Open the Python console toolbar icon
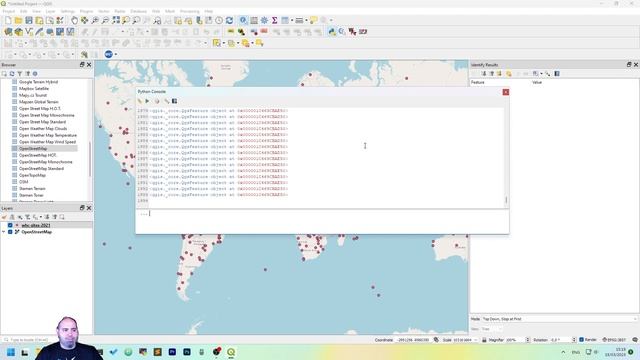 pos(332,31)
